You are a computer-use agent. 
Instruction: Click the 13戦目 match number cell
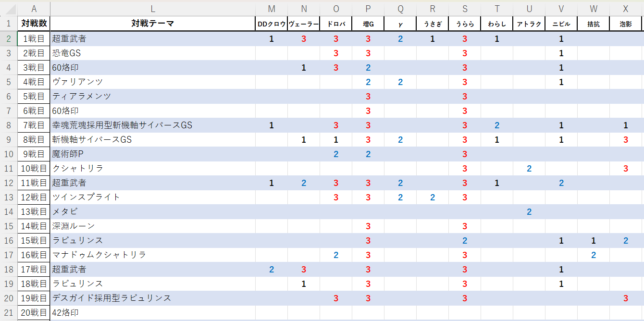tap(34, 211)
